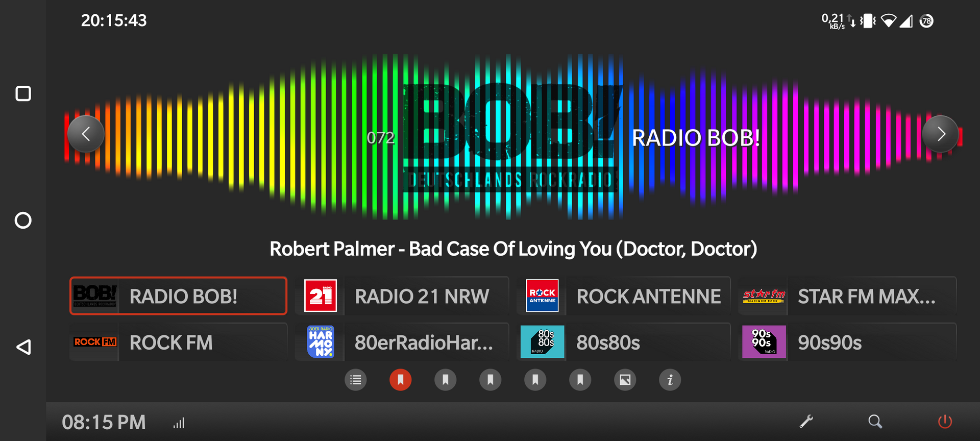This screenshot has height=441, width=980.
Task: Tap the Android home circle button
Action: click(x=23, y=220)
